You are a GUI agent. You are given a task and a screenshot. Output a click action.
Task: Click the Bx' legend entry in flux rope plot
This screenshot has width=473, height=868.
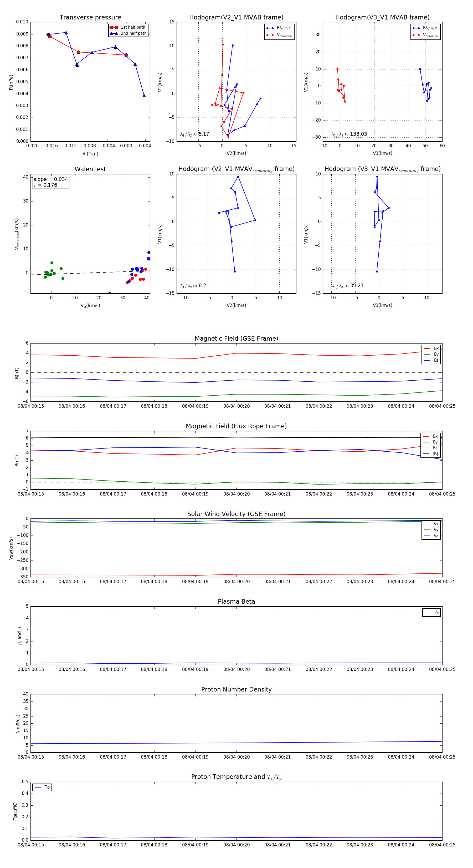(x=431, y=436)
